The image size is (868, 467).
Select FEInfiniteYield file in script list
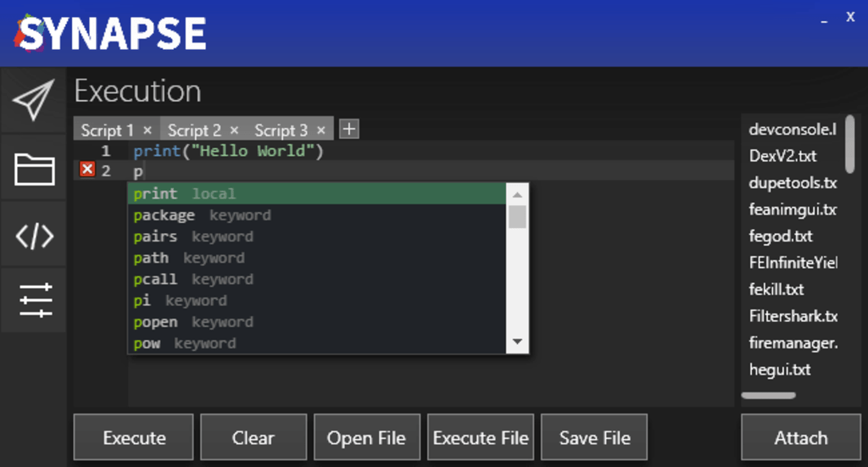point(793,263)
